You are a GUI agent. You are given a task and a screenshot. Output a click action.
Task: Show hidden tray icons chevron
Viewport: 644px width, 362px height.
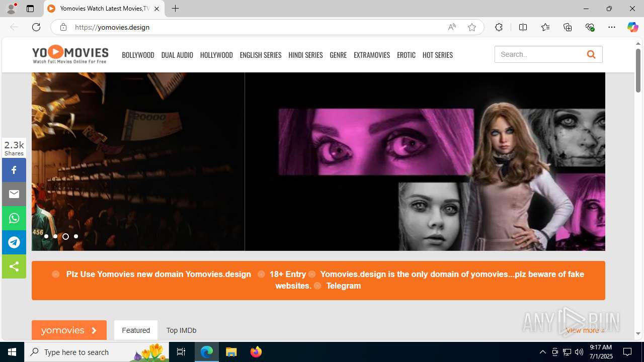pyautogui.click(x=542, y=352)
